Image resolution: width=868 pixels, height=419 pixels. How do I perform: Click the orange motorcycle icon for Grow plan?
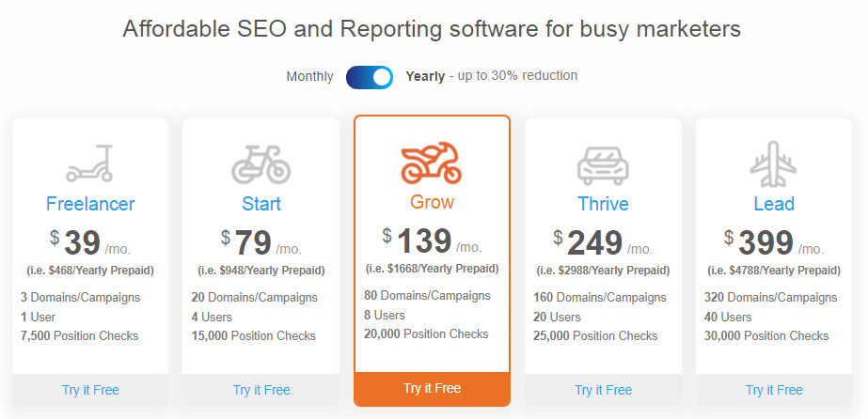tap(432, 163)
